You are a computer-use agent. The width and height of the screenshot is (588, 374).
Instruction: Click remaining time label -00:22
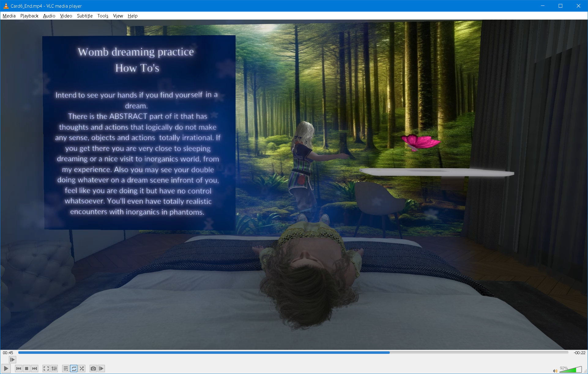[x=579, y=353]
